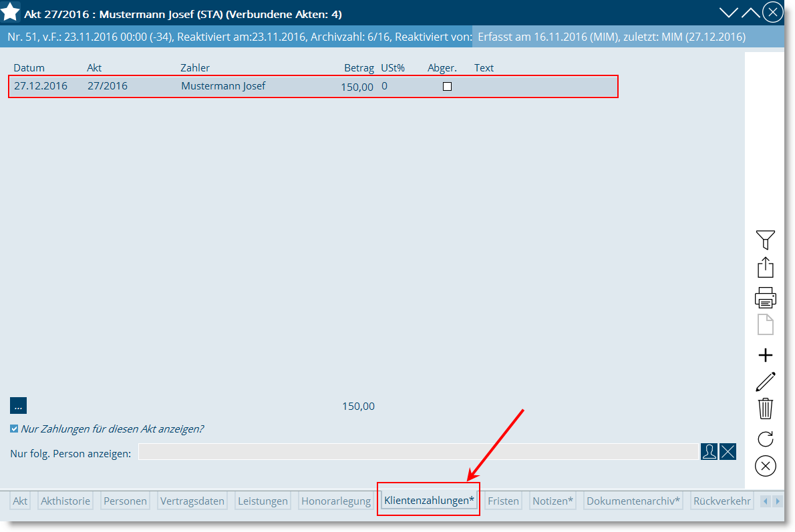Switch to the Akthistorie tab
795x532 pixels.
point(65,501)
